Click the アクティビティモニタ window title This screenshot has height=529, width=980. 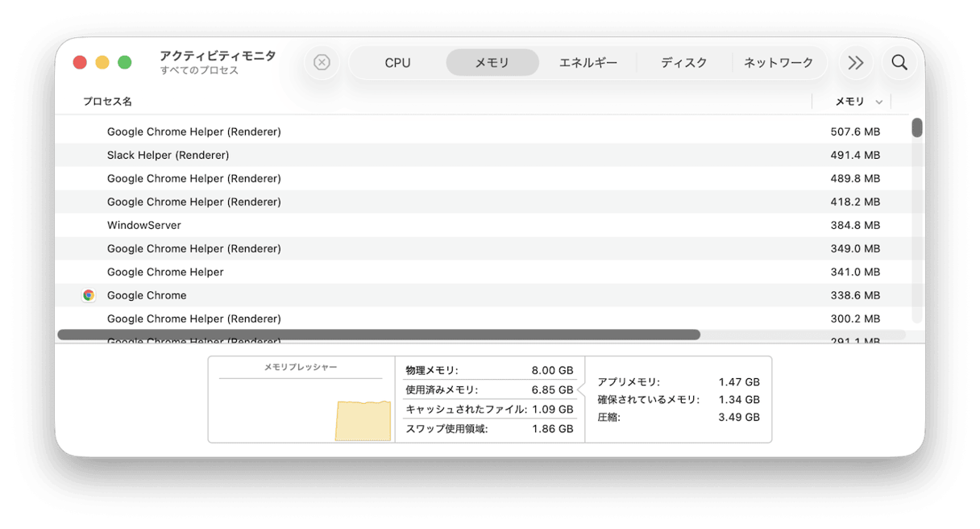coord(218,56)
